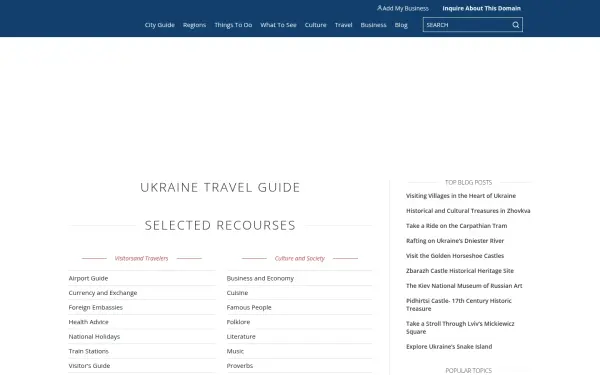Screen dimensions: 600x375
Task: Open the Literature link
Action: point(241,336)
